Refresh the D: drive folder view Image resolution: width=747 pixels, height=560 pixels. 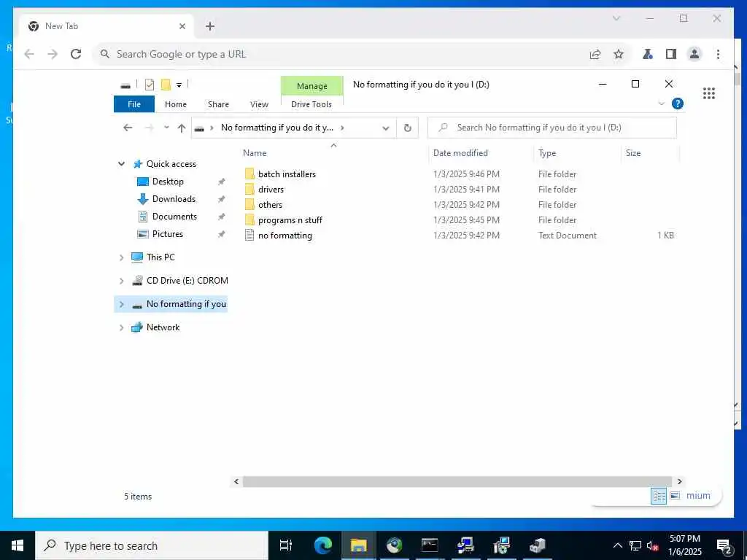[407, 128]
